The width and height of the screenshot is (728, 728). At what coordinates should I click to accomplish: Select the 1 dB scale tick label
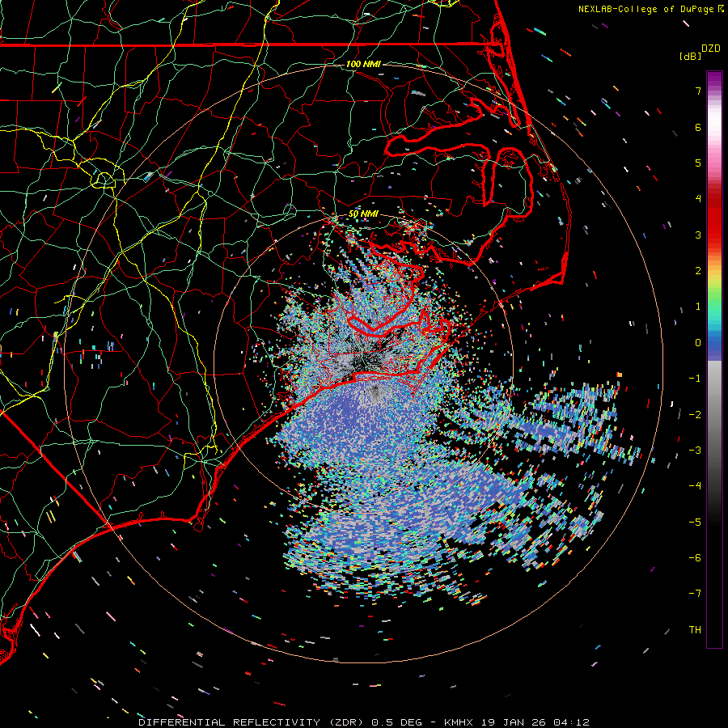point(698,307)
